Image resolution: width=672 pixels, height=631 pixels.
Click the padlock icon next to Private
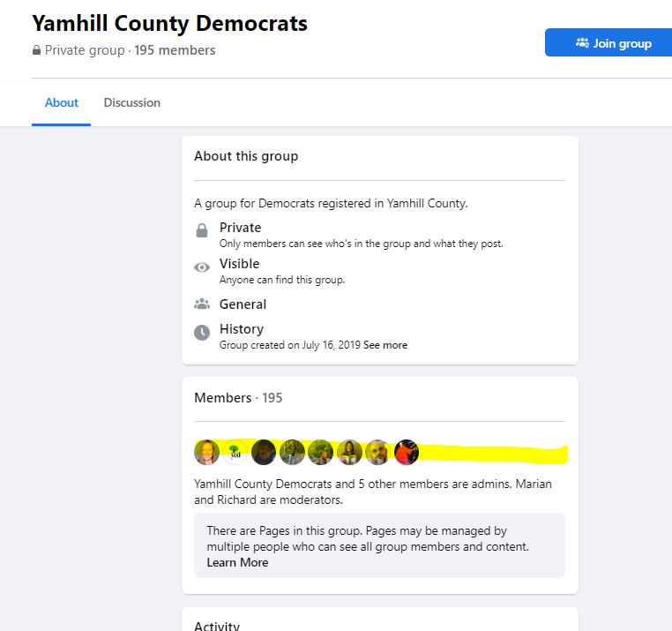(202, 230)
